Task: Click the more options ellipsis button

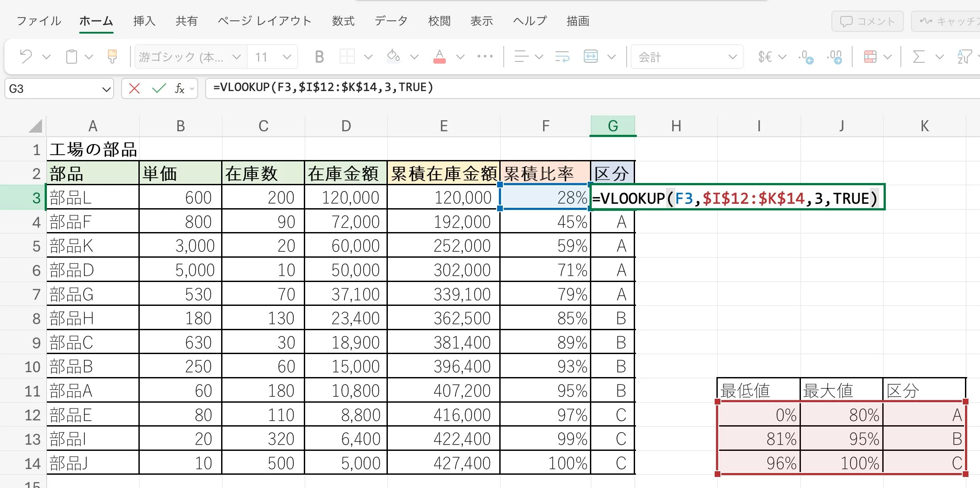Action: [x=485, y=57]
